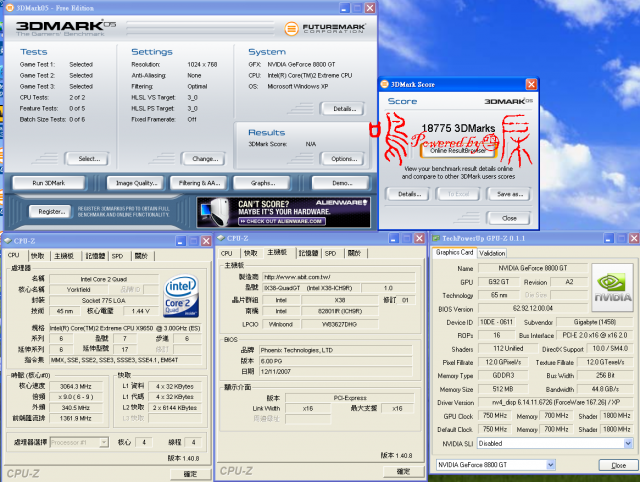Click the 18775 3DMarks score text
Image resolution: width=640 pixels, height=482 pixels.
coord(458,128)
